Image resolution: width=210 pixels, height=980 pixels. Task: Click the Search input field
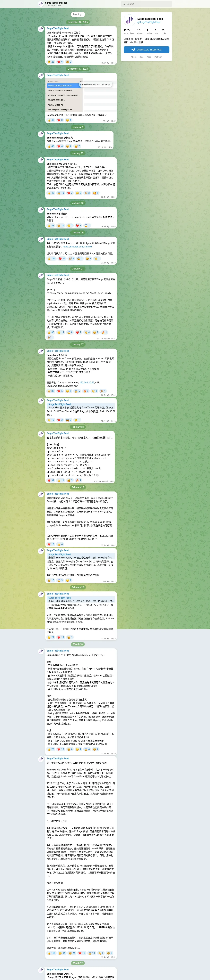[146, 4]
